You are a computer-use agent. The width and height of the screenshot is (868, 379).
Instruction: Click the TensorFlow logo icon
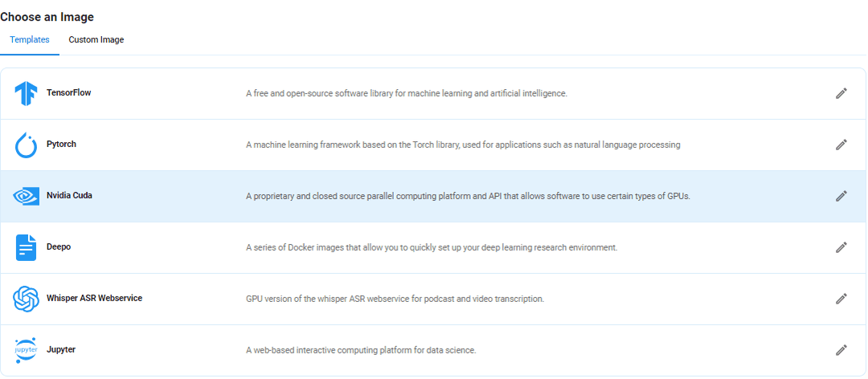coord(26,93)
